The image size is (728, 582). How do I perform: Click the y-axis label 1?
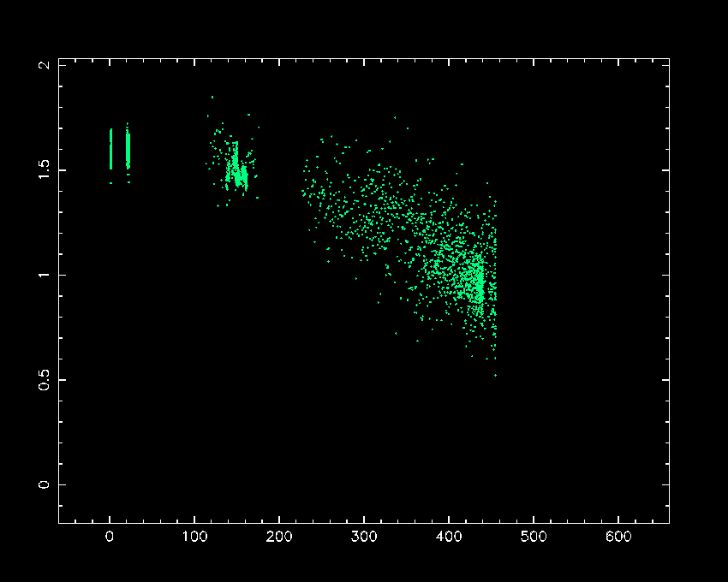point(44,275)
